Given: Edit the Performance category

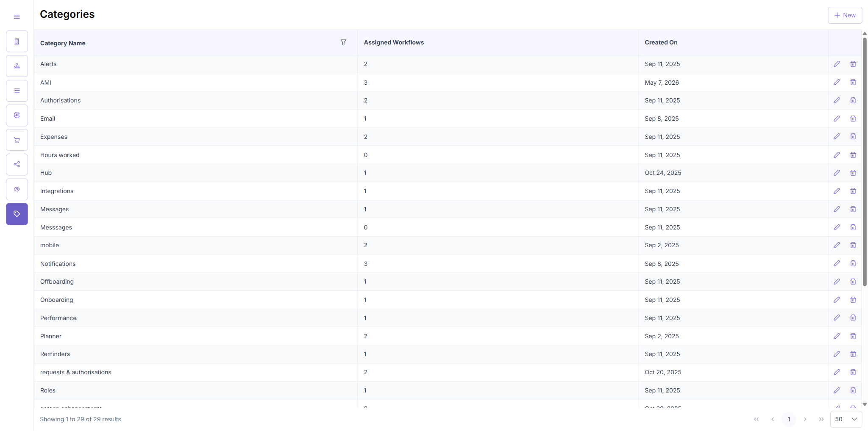Looking at the screenshot, I should (x=837, y=318).
